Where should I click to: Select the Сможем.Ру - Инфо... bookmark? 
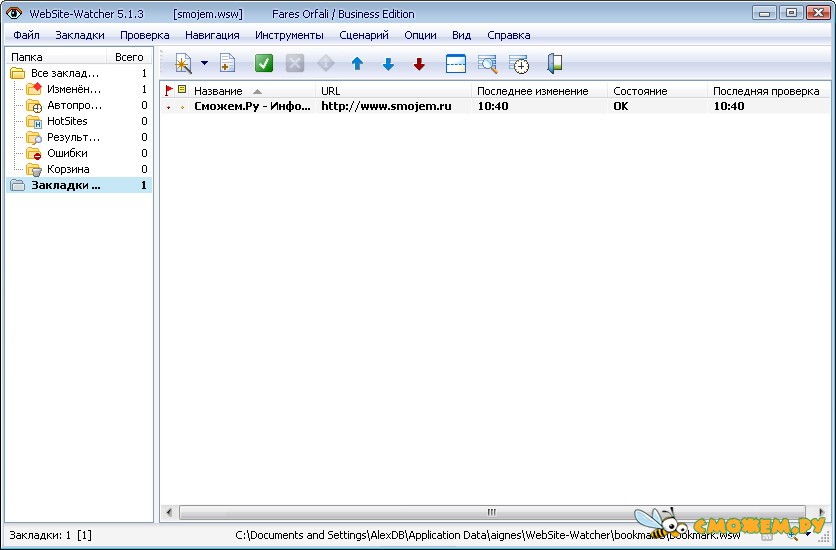pyautogui.click(x=252, y=106)
